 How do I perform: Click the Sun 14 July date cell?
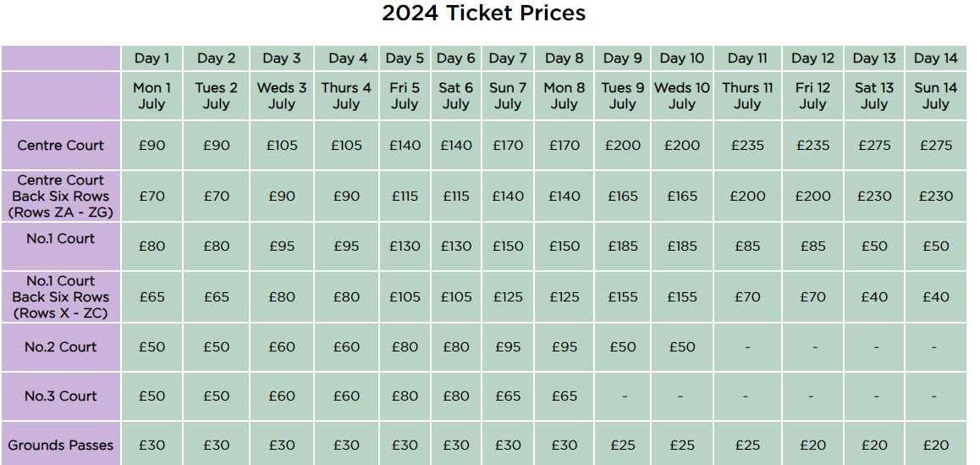(x=936, y=96)
